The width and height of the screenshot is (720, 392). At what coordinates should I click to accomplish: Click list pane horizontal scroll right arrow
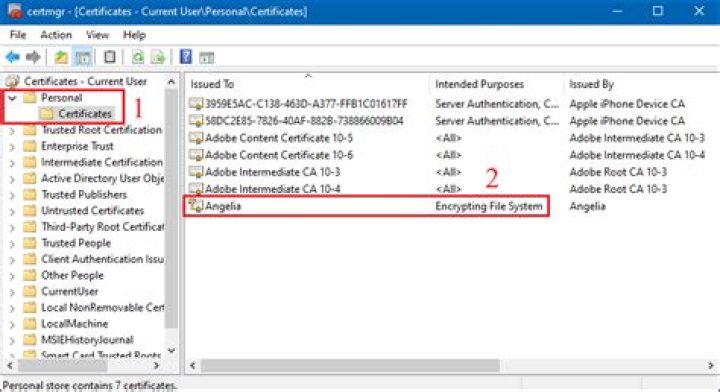711,366
